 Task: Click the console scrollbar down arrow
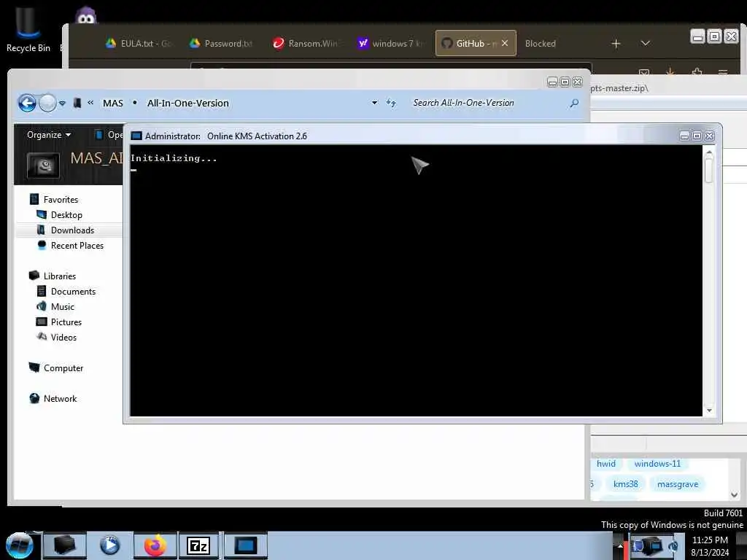(x=709, y=411)
